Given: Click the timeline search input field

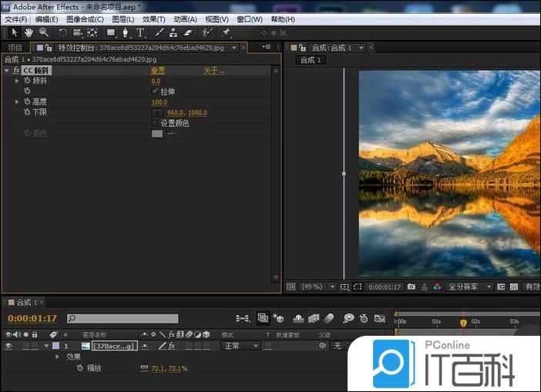Looking at the screenshot, I should (123, 318).
